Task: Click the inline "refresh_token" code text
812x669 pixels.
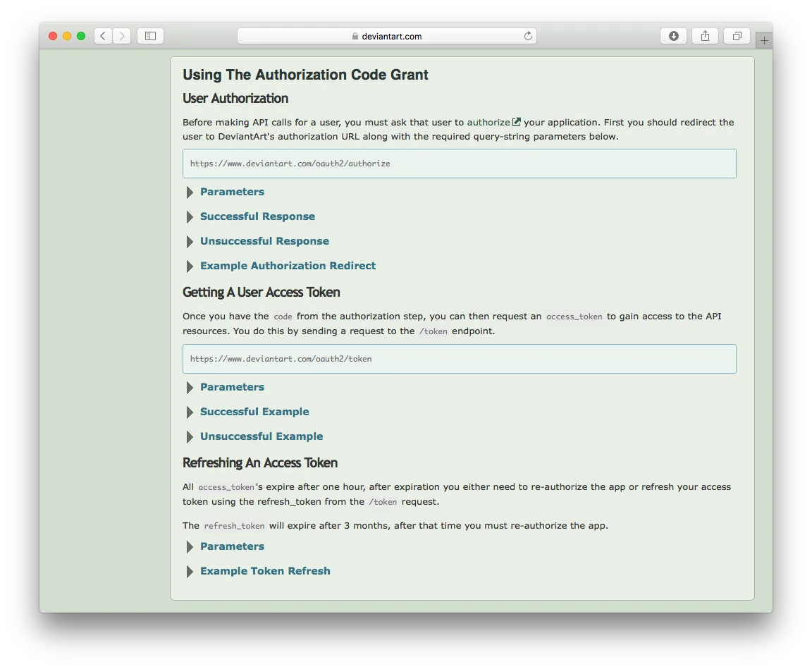Action: coord(234,526)
